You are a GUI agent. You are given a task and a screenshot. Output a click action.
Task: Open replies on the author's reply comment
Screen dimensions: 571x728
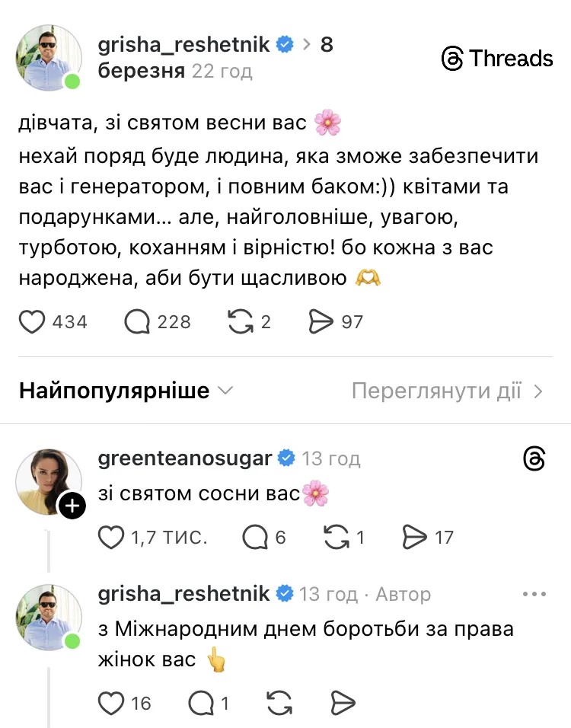coord(199,702)
